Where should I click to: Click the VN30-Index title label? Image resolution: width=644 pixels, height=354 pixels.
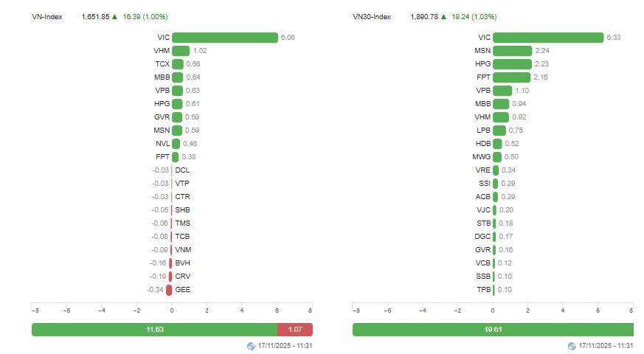coord(372,16)
